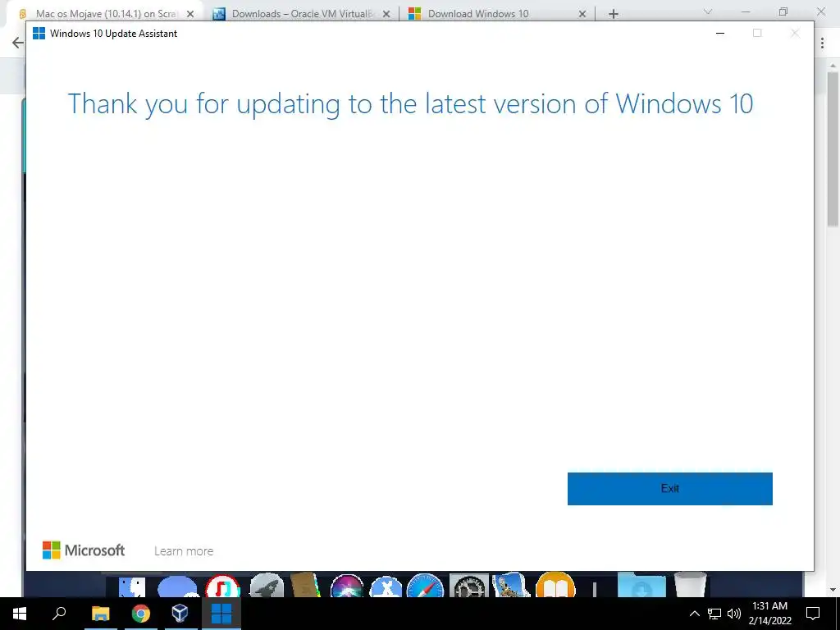Screen dimensions: 840x630
Task: Open File Explorer from the taskbar
Action: pyautogui.click(x=100, y=614)
